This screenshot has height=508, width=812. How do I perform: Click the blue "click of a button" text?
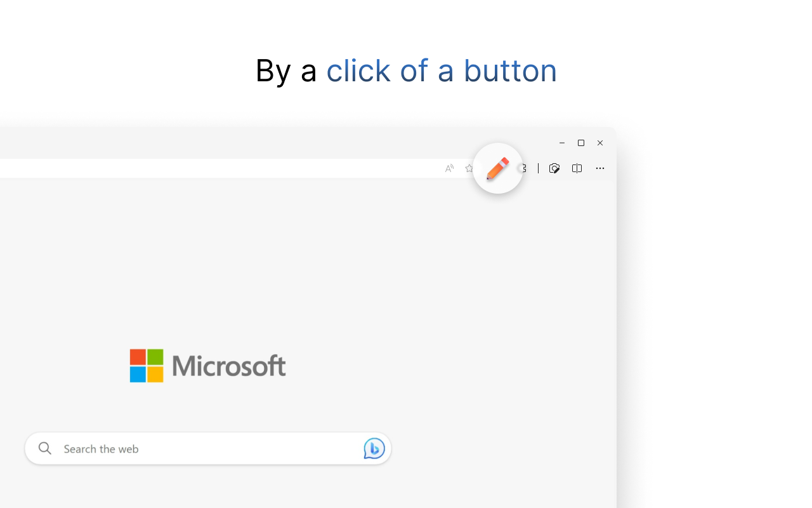click(442, 70)
